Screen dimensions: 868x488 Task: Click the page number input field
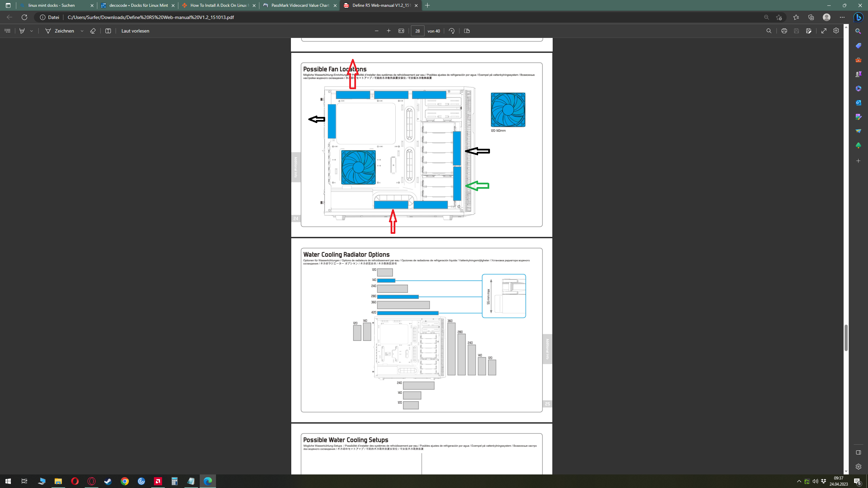pos(417,31)
